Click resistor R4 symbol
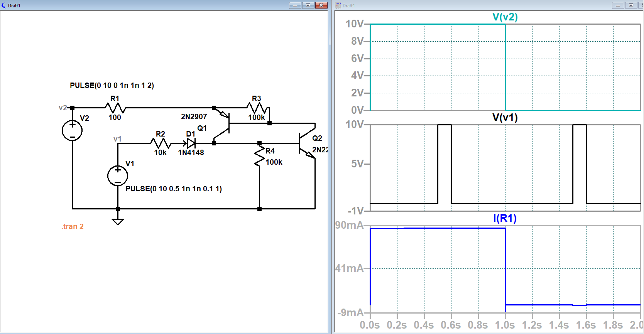Image resolution: width=644 pixels, height=334 pixels. [259, 156]
